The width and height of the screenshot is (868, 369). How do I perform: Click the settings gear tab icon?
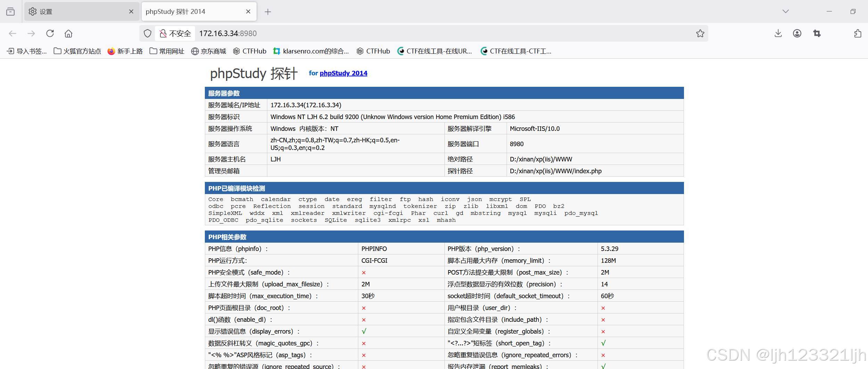tap(33, 11)
